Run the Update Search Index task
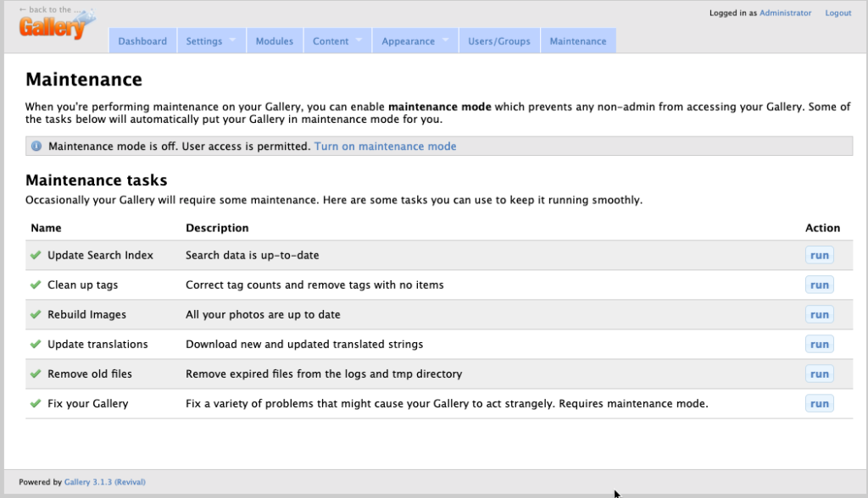 (x=819, y=255)
